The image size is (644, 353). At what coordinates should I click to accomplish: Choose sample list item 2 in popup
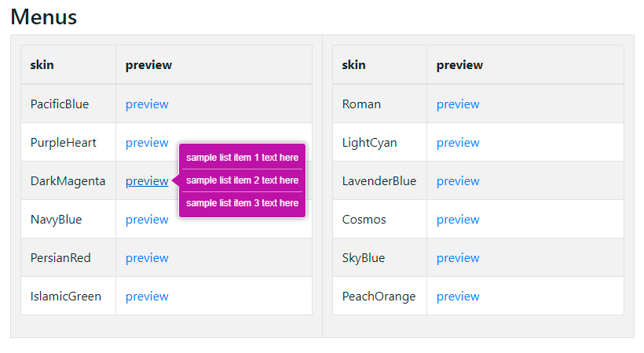point(242,180)
